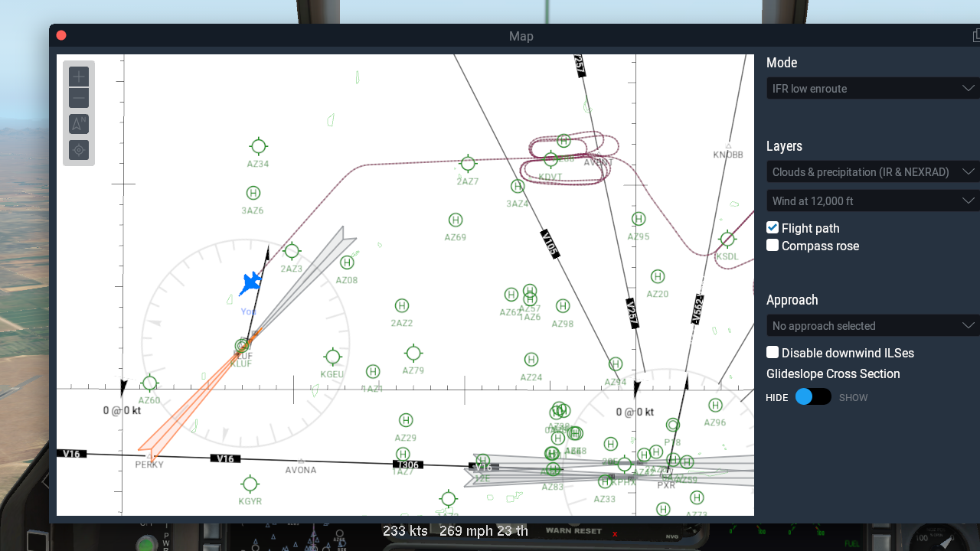The height and width of the screenshot is (551, 980).
Task: Click the SHOW label beside the switch
Action: pyautogui.click(x=854, y=398)
